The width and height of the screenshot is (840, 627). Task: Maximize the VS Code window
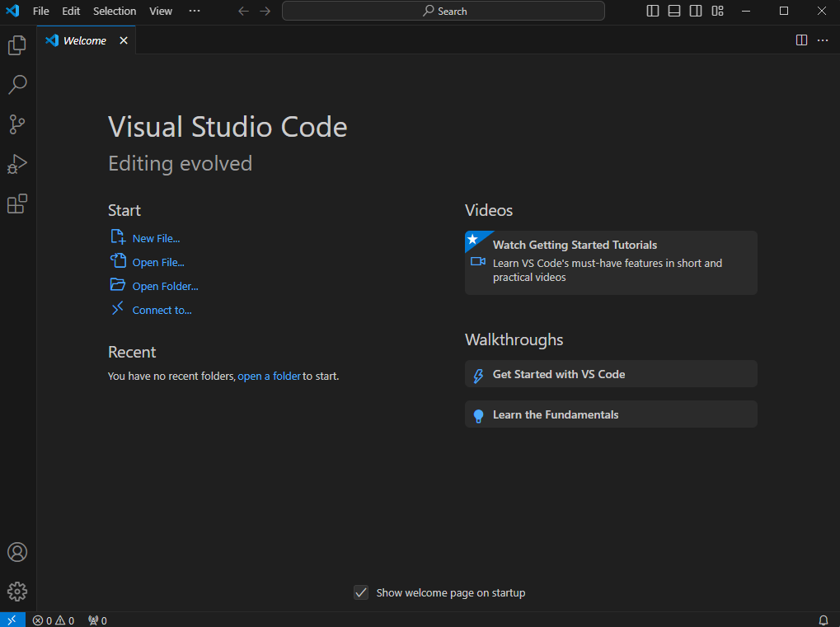point(784,12)
